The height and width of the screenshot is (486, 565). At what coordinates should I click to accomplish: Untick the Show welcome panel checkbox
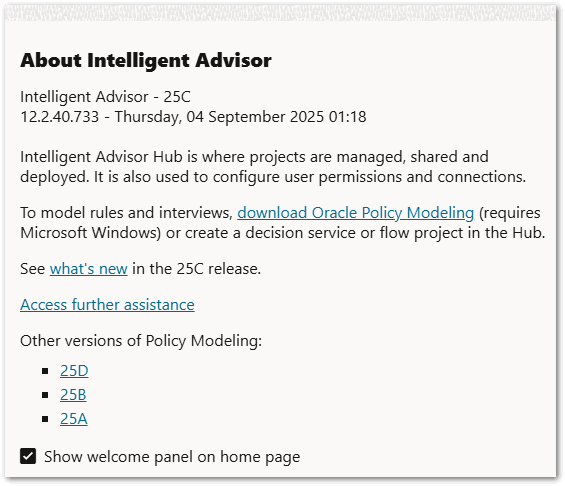click(x=28, y=456)
